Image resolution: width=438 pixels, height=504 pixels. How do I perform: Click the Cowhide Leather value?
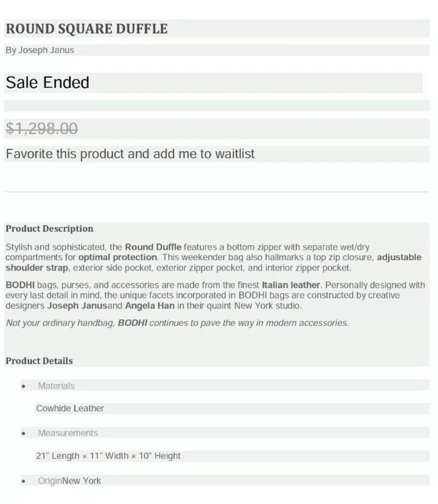70,408
